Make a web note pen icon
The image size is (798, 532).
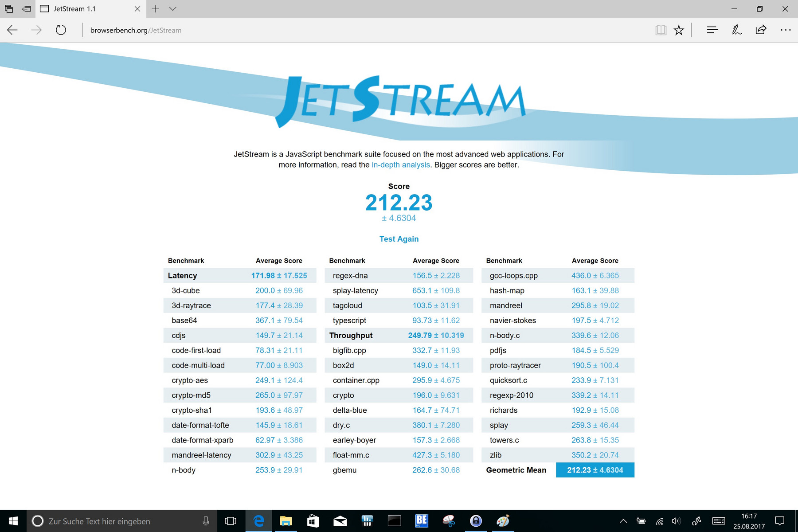[x=737, y=30]
